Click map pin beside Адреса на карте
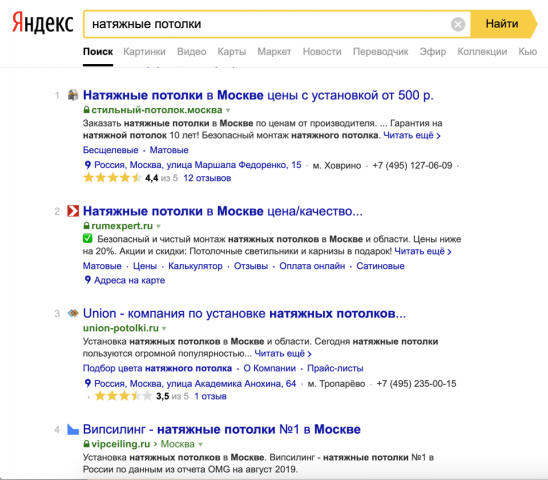Screen dimensions: 548x480 pos(87,280)
